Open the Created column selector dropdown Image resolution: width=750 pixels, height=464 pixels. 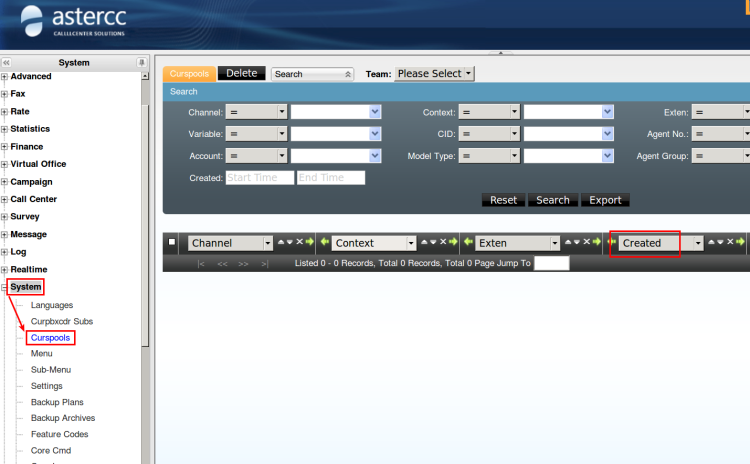coord(697,243)
